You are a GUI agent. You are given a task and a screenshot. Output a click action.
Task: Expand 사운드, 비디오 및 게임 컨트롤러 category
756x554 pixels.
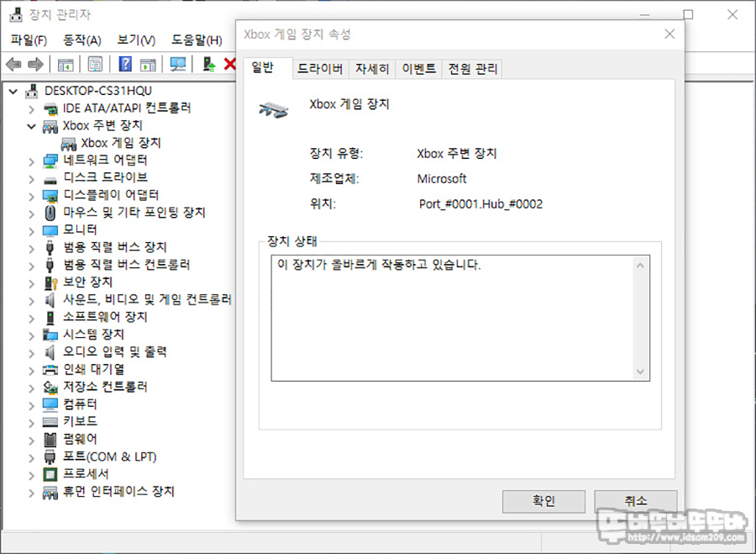coord(32,301)
